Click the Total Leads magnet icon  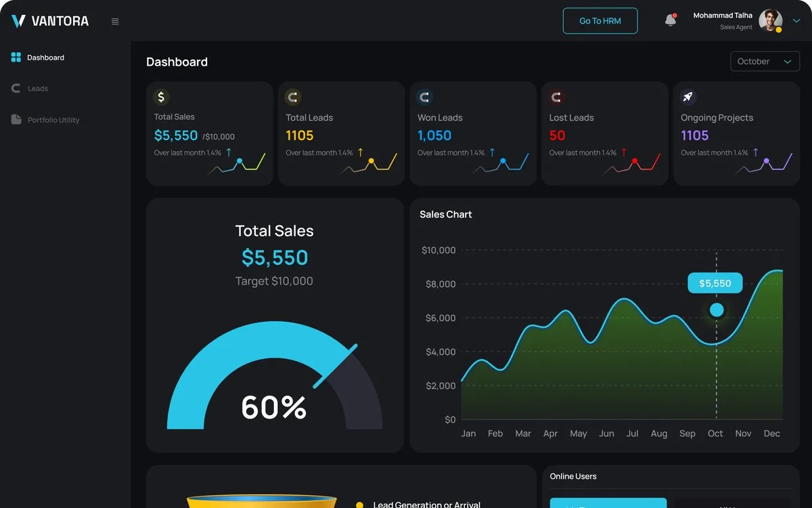pyautogui.click(x=293, y=98)
